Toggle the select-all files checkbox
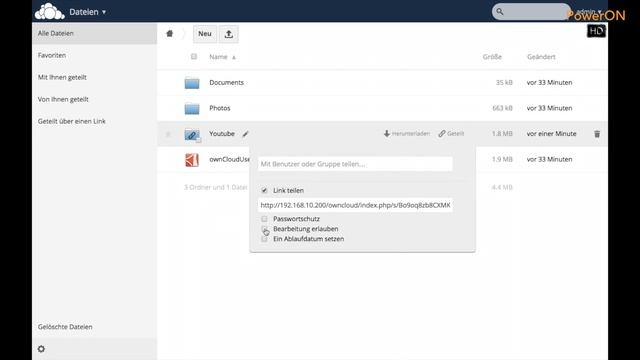Image resolution: width=640 pixels, height=360 pixels. pyautogui.click(x=194, y=57)
